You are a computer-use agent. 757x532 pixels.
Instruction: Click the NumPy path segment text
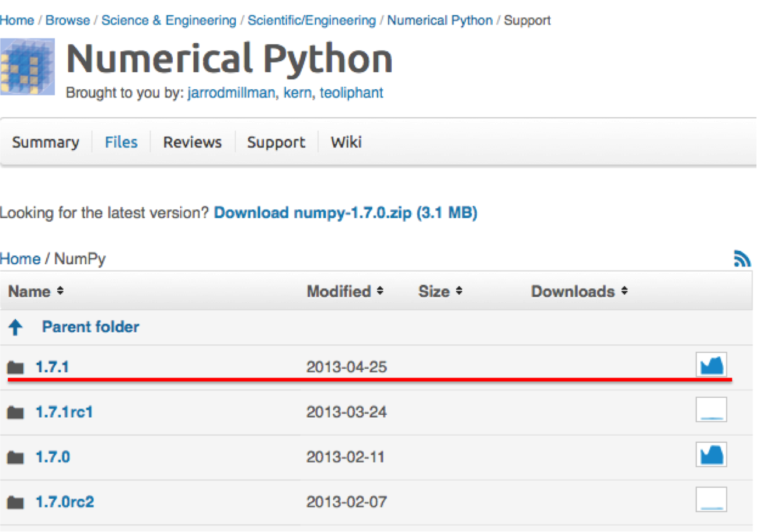click(x=80, y=259)
